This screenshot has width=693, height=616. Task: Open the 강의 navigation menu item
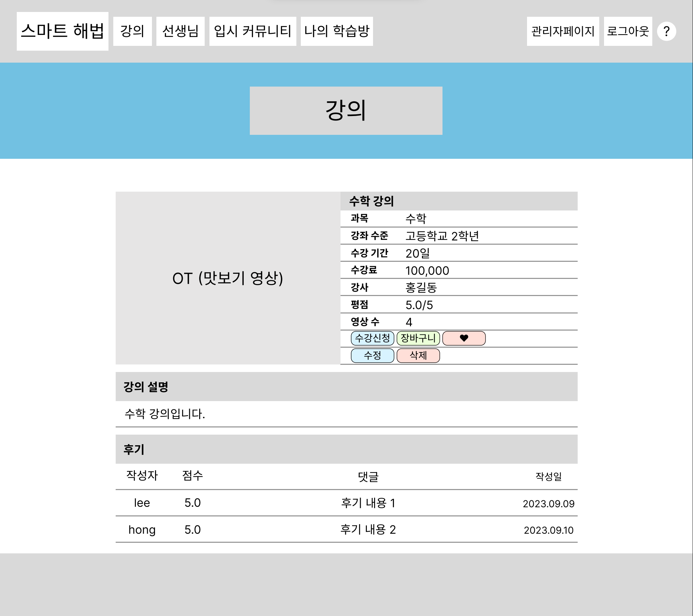(132, 31)
